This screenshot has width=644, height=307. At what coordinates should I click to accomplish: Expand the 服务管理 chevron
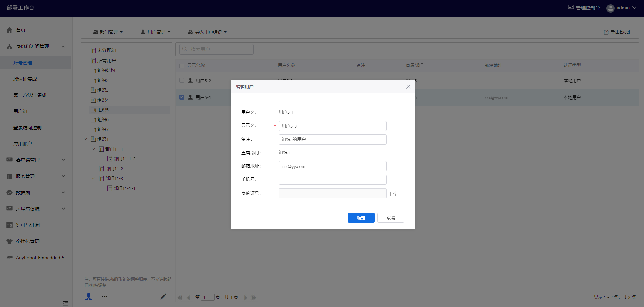coord(63,176)
